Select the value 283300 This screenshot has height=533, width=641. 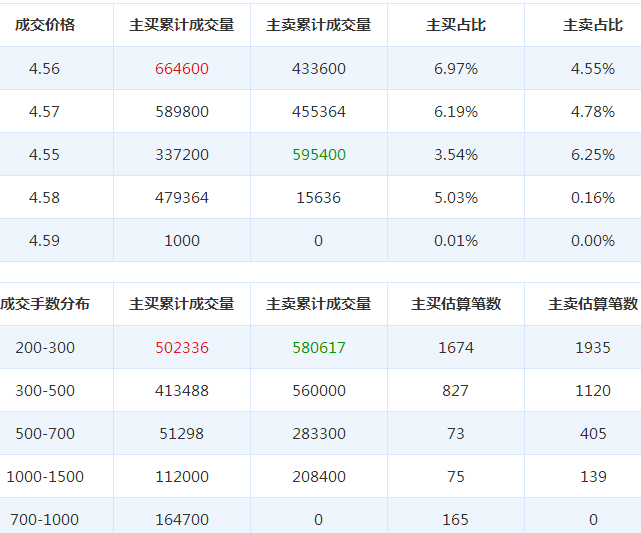[319, 433]
